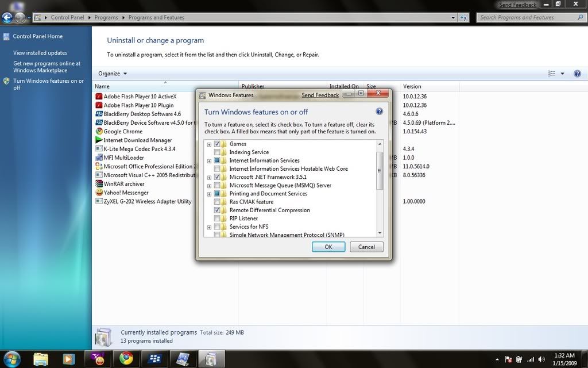Image resolution: width=588 pixels, height=368 pixels.
Task: Open Google Chrome from the taskbar
Action: pos(125,359)
